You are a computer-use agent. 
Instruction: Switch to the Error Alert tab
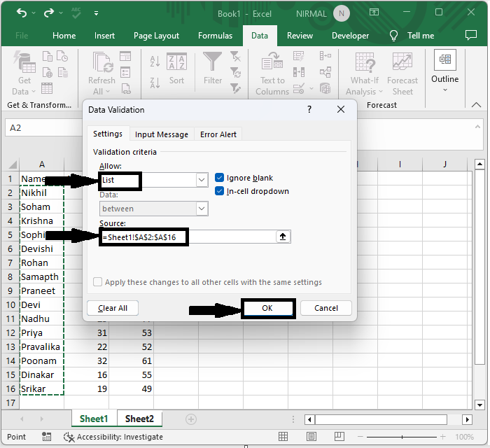(218, 134)
